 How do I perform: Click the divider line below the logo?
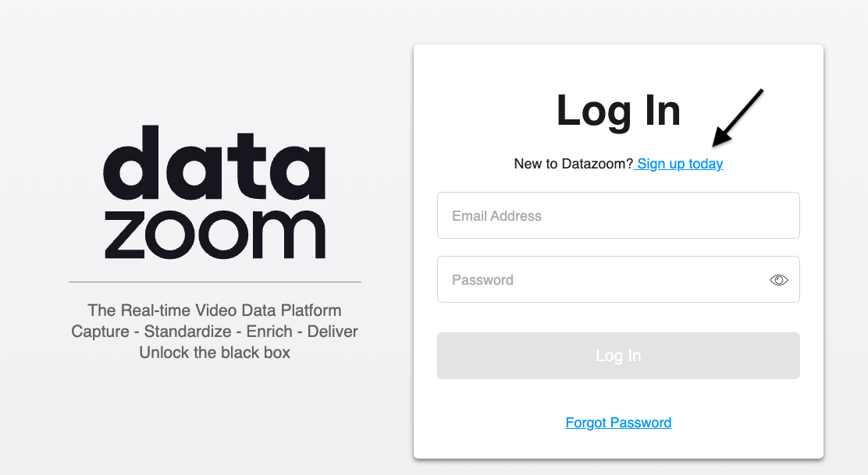(x=215, y=282)
